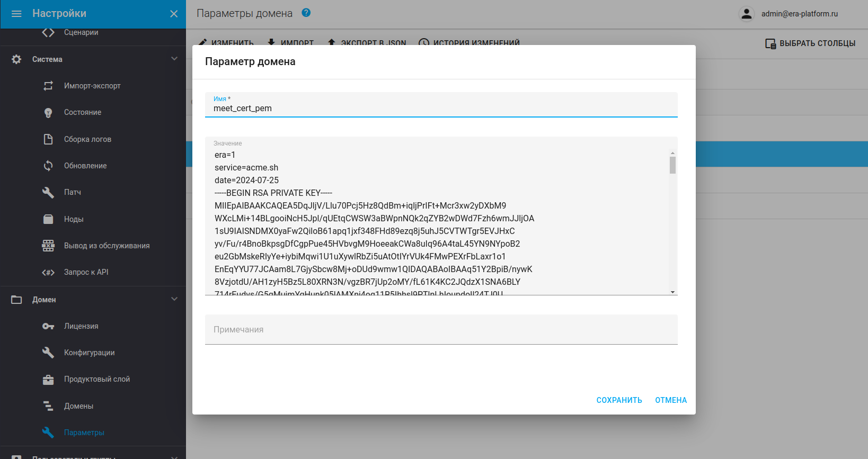
Task: Click the admin user avatar icon
Action: point(746,14)
